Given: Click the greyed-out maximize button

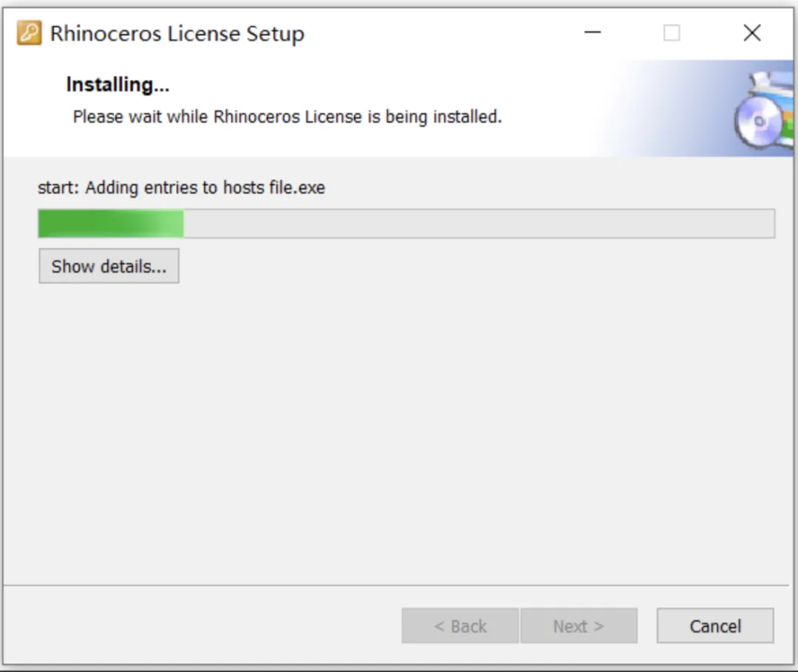Looking at the screenshot, I should [672, 33].
